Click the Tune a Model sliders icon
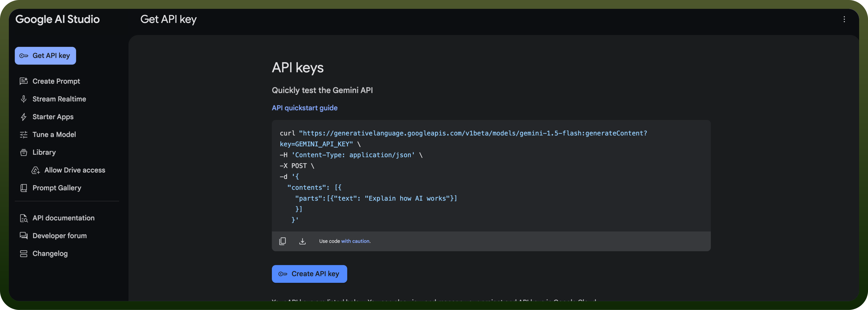The image size is (868, 310). coord(24,135)
